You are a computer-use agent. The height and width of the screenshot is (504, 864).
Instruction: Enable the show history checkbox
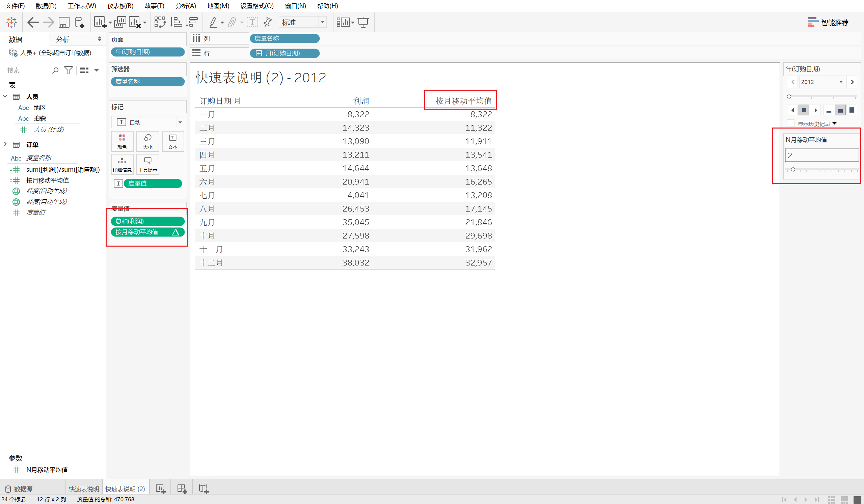pyautogui.click(x=791, y=123)
